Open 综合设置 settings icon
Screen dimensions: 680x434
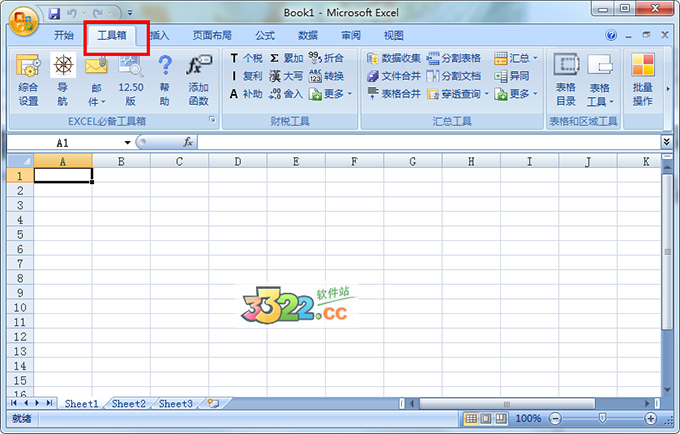(x=28, y=80)
